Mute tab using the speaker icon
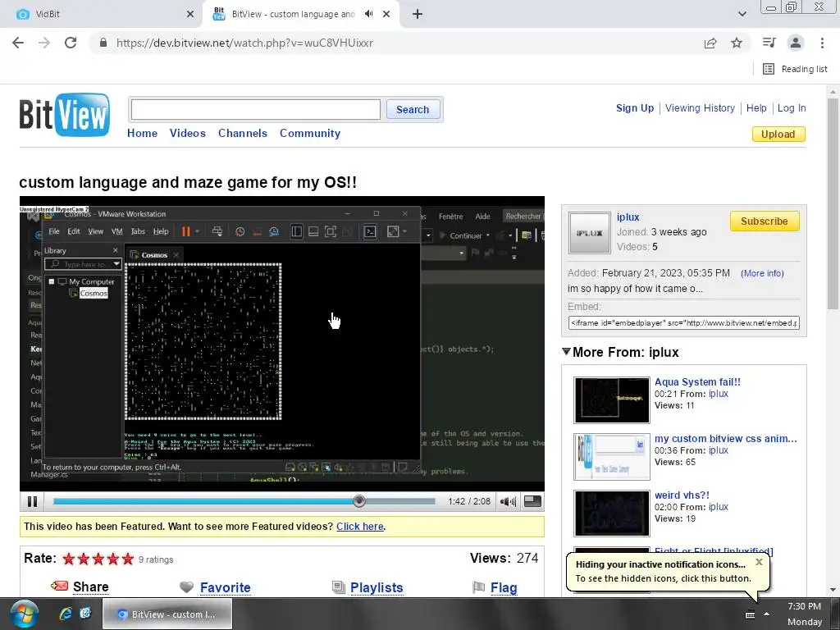Image resolution: width=840 pixels, height=630 pixels. tap(368, 14)
